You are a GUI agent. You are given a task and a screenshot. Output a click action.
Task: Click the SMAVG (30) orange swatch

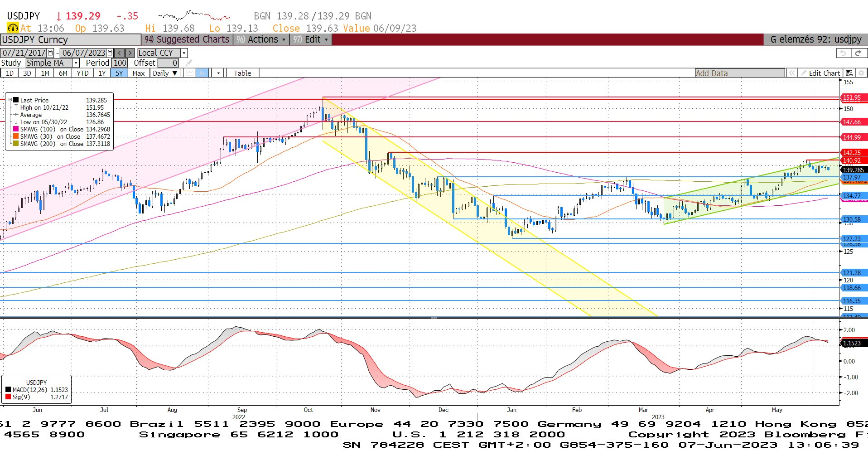(16, 136)
